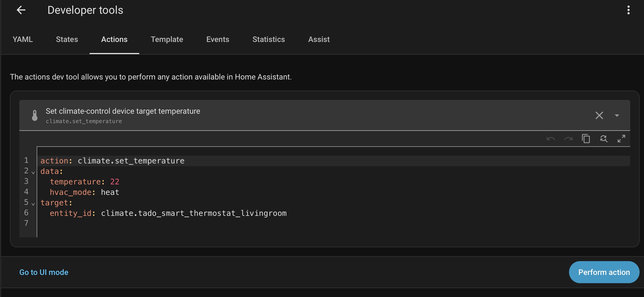Switch to the YAML tab

pyautogui.click(x=23, y=39)
